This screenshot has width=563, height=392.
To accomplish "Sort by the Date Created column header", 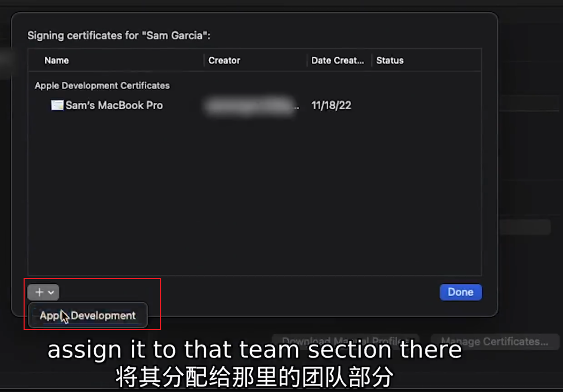I will point(337,61).
